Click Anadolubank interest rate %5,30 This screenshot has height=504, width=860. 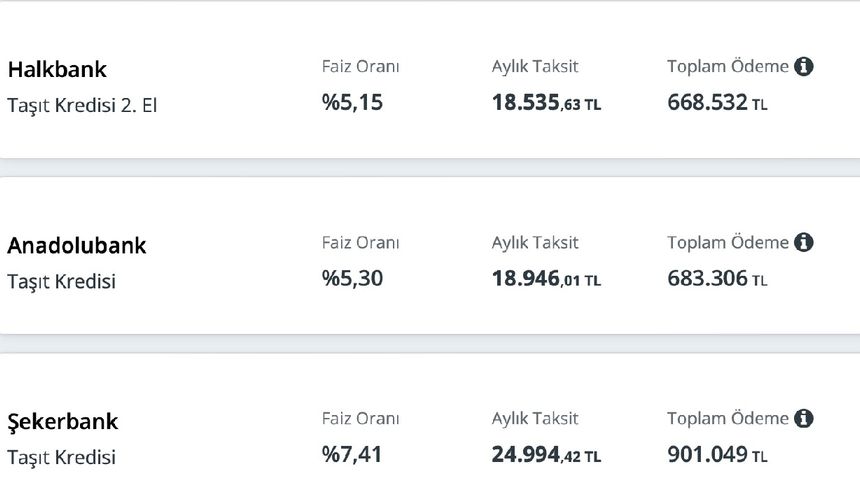352,279
